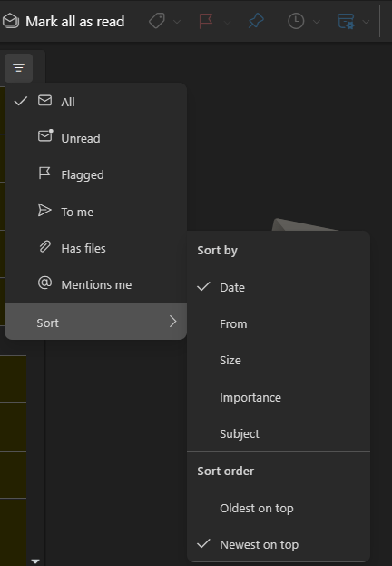Filter messages by Unread
The image size is (392, 566).
[x=95, y=138]
